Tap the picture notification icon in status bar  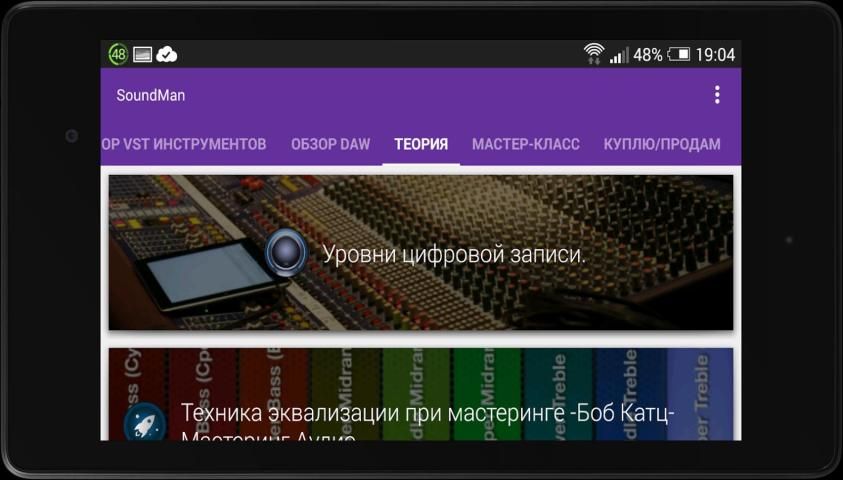pyautogui.click(x=142, y=55)
